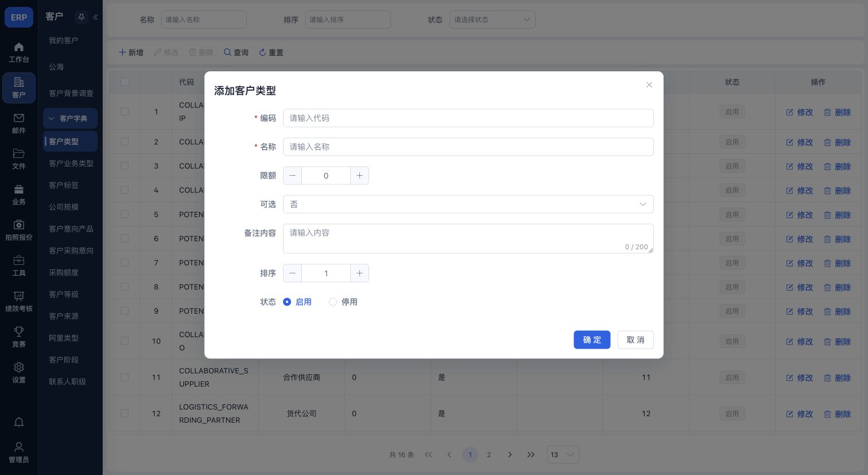Open 客户业务类型 menu item
This screenshot has height=475, width=868.
pyautogui.click(x=71, y=164)
